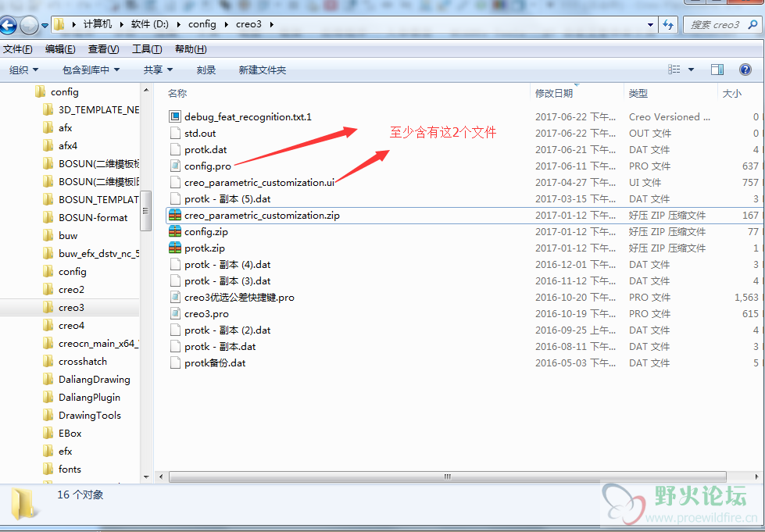The height and width of the screenshot is (532, 765).
Task: Select the afx4 folder icon
Action: (48, 146)
